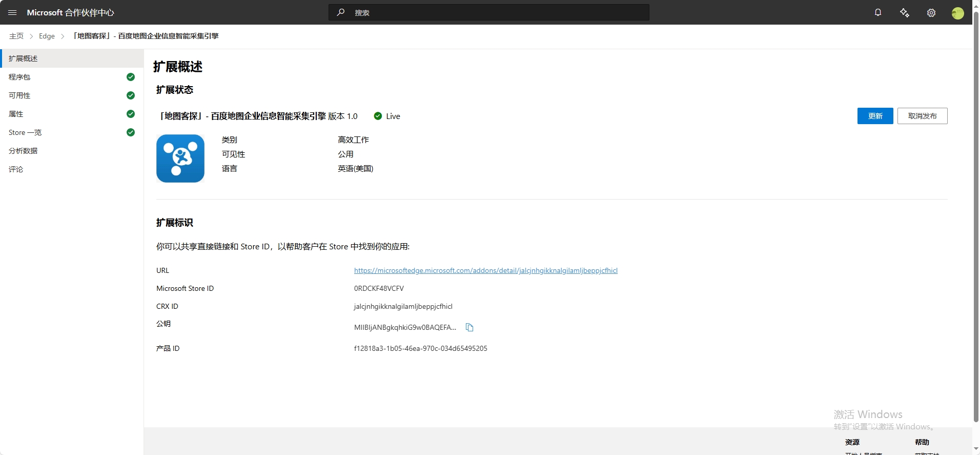Click the 取消发布 button
Screen dimensions: 980x455
pos(923,116)
